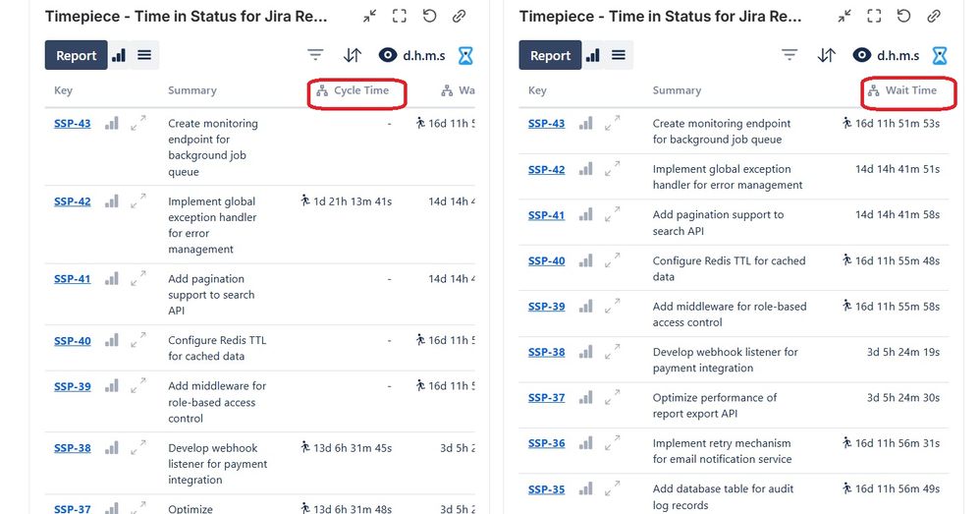Expand SSP-43 row details in left panel

click(138, 123)
